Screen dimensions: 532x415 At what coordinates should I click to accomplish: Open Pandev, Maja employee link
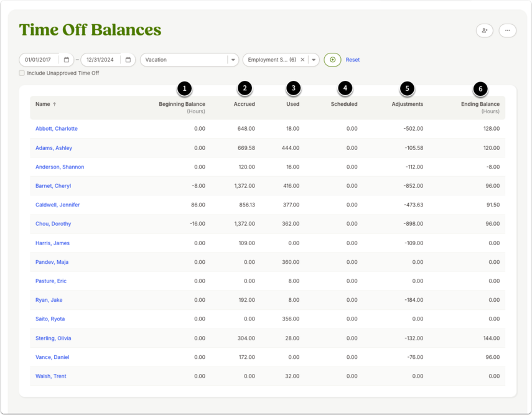click(52, 262)
